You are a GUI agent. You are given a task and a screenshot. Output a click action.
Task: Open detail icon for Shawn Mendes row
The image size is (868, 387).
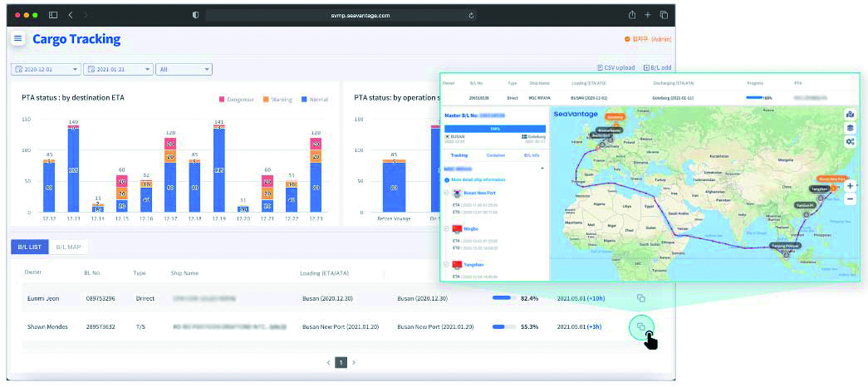[641, 326]
